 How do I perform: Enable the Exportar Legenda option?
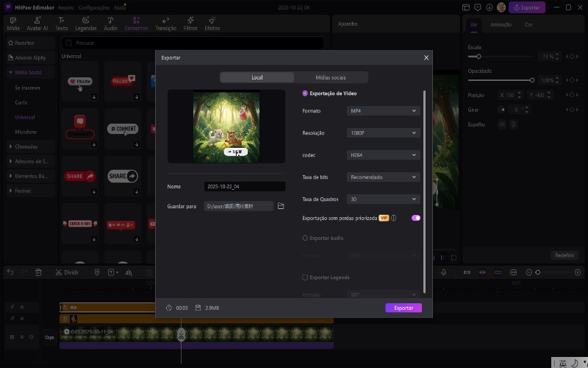305,277
